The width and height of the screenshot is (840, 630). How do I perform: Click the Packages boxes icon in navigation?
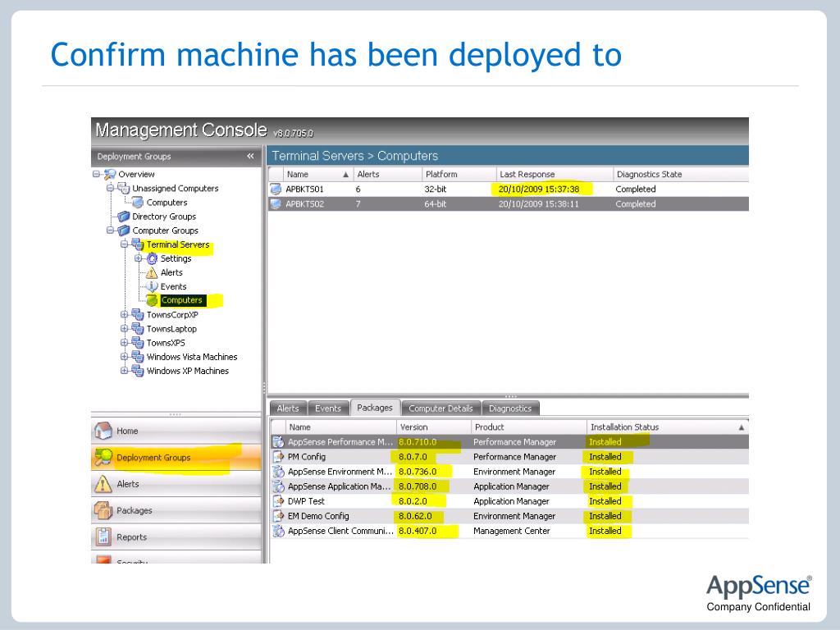pos(103,510)
